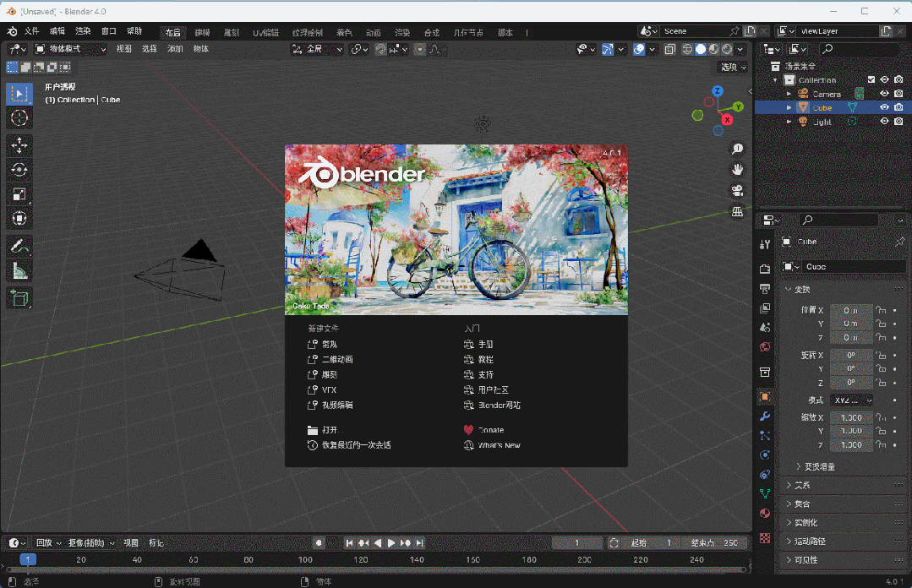Select the Add Cube tool
912x588 pixels.
(19, 298)
